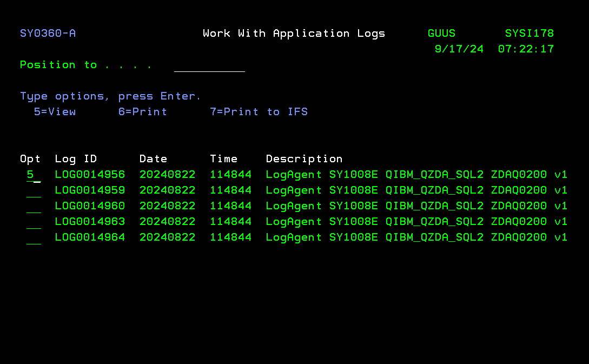Select Opt field for LOG0014960
This screenshot has width=589, height=364.
click(34, 207)
